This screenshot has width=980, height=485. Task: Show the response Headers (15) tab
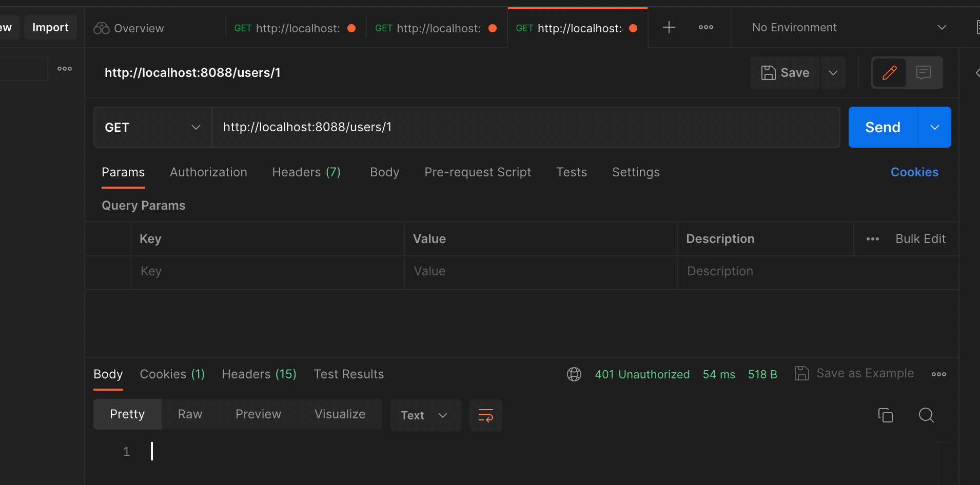259,374
